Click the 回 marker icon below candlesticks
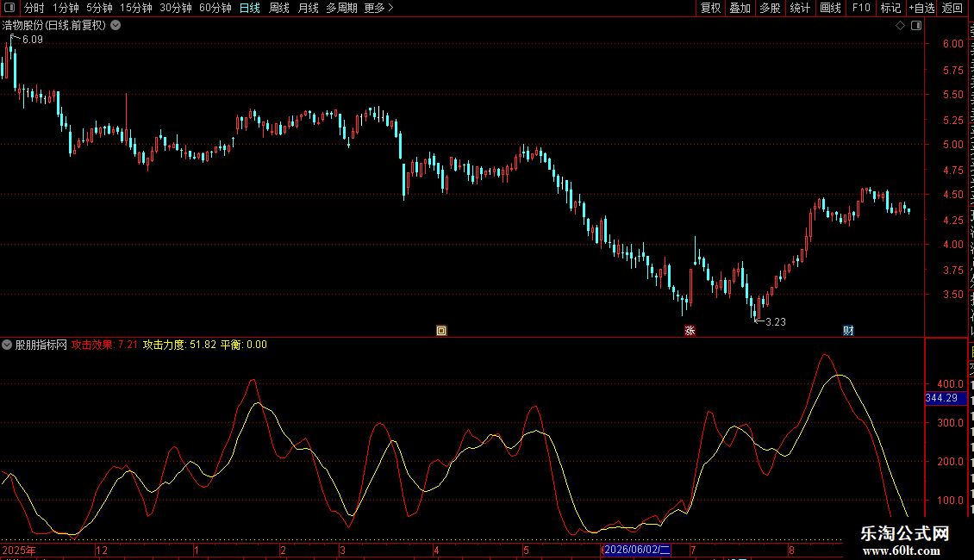The width and height of the screenshot is (974, 560). click(441, 330)
